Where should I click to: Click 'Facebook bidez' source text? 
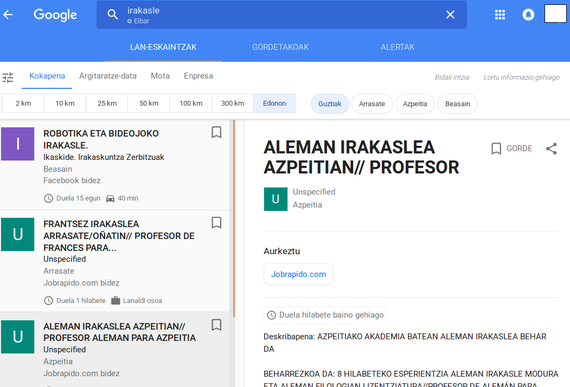tap(72, 181)
